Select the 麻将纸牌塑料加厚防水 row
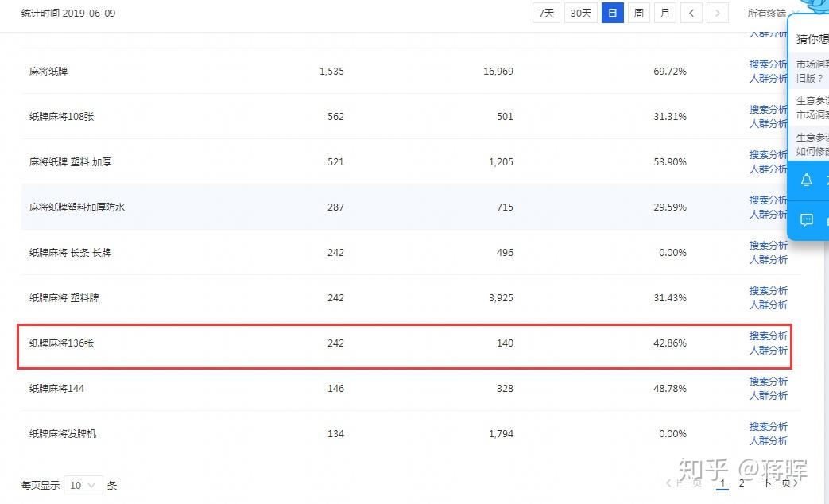This screenshot has width=829, height=504. (x=412, y=207)
